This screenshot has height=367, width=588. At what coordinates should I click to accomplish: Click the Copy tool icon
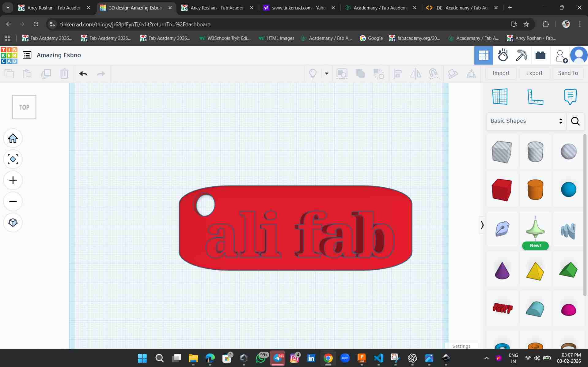[x=9, y=74]
